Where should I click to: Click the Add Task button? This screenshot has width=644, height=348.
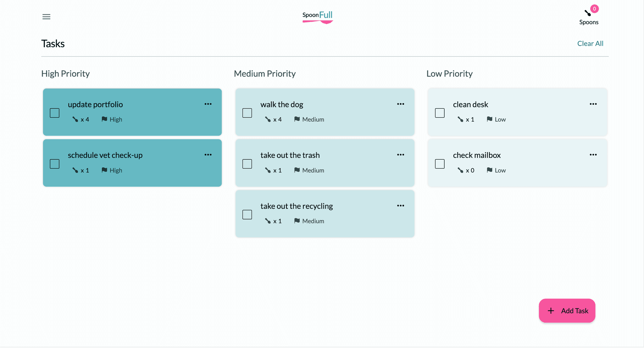[x=567, y=311]
